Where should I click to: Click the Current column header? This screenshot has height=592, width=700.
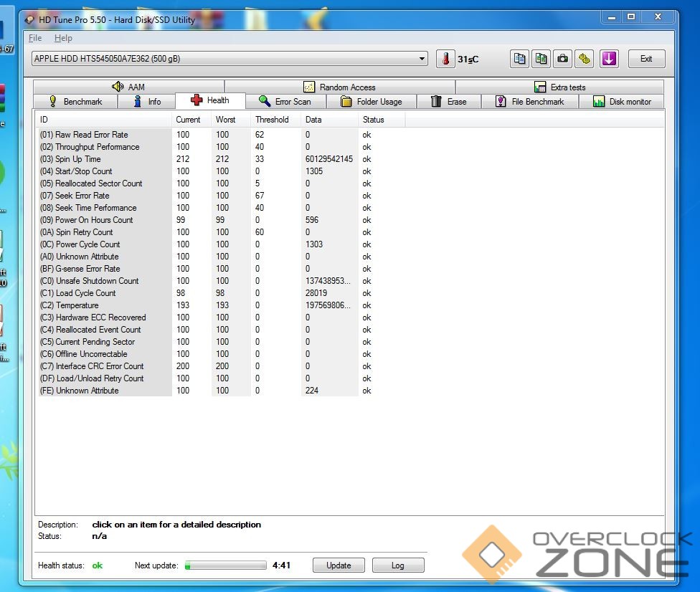191,120
